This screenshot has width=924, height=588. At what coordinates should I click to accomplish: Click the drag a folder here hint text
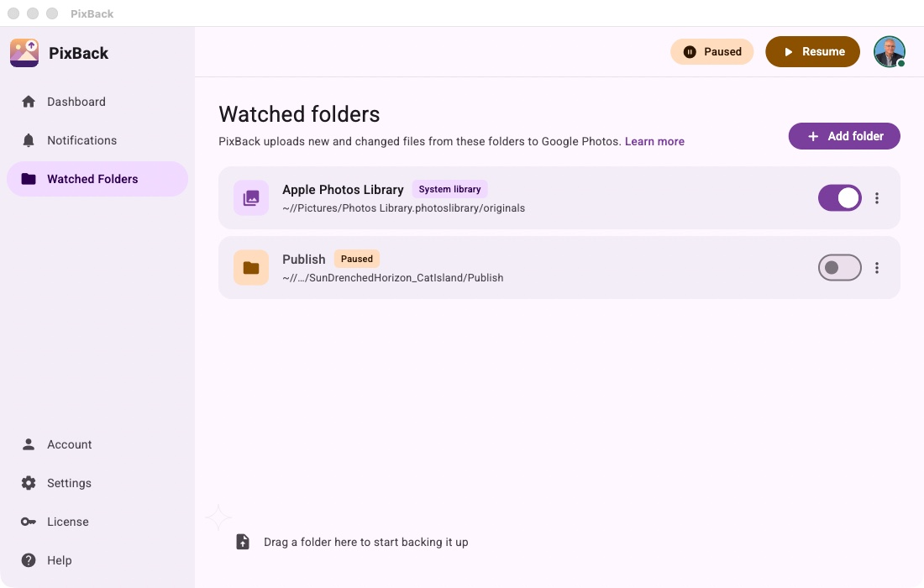tap(366, 542)
